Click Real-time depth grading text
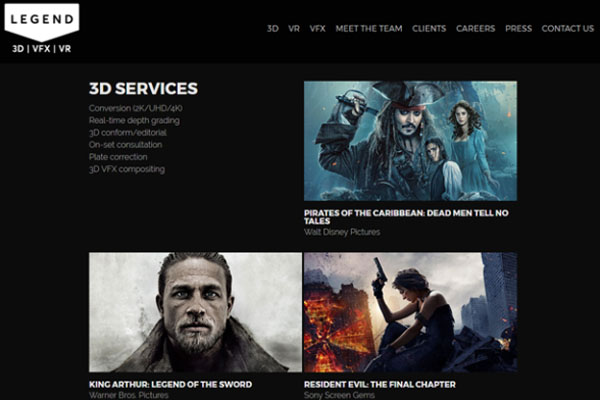The width and height of the screenshot is (600, 400). pyautogui.click(x=134, y=121)
